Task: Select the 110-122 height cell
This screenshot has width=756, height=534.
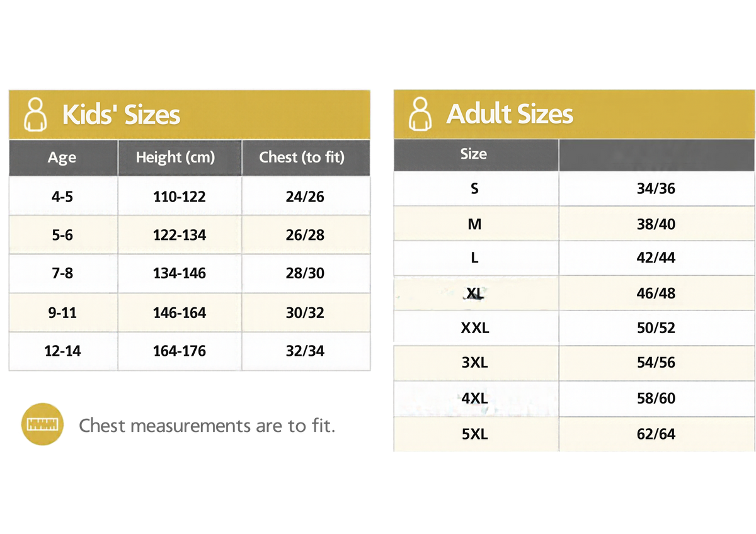Action: 180,196
